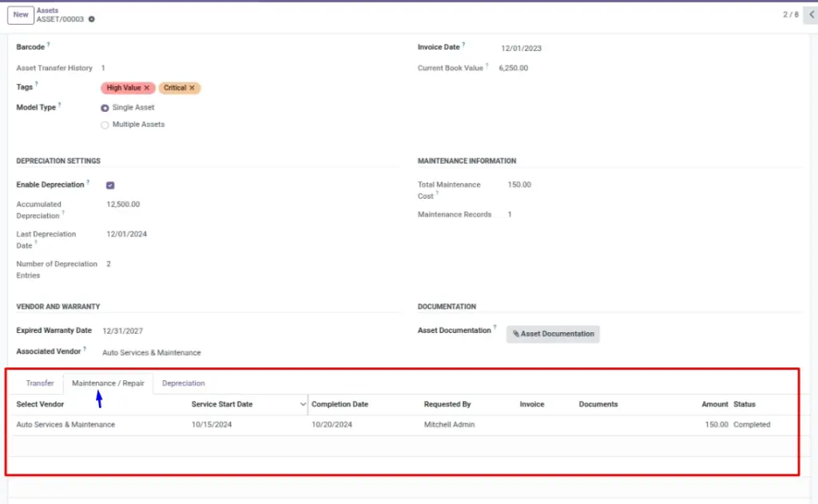818x504 pixels.
Task: Click the Associated Vendor field value
Action: tap(151, 353)
